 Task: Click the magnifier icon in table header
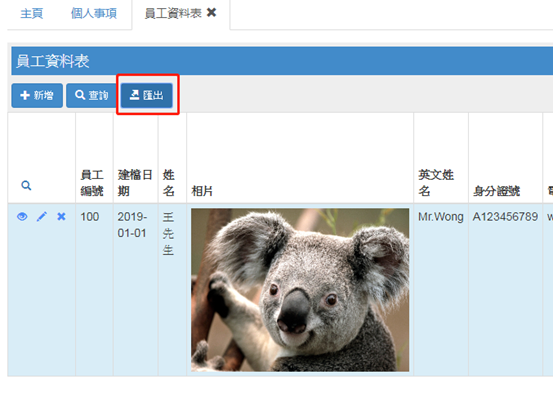[x=26, y=185]
